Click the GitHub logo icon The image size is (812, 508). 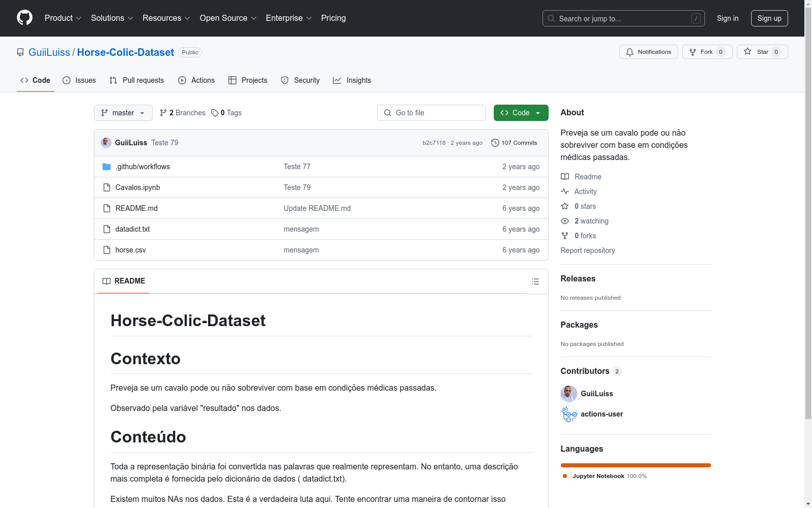pos(24,18)
